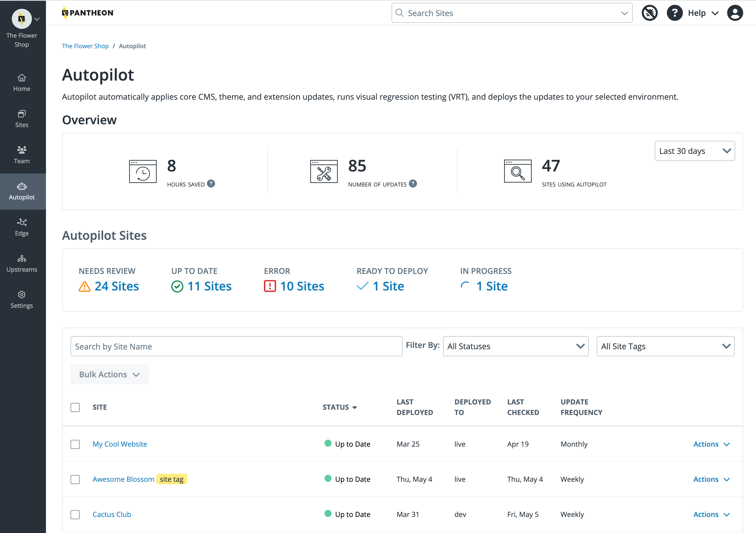Viewport: 756px width, 533px height.
Task: Check the Awesome Blossom row checkbox
Action: [x=75, y=480]
